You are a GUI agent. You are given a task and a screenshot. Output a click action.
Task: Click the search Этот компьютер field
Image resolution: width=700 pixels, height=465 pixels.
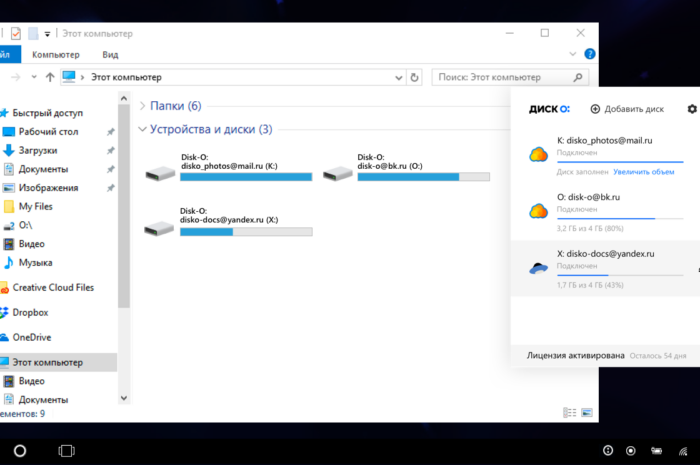click(510, 77)
